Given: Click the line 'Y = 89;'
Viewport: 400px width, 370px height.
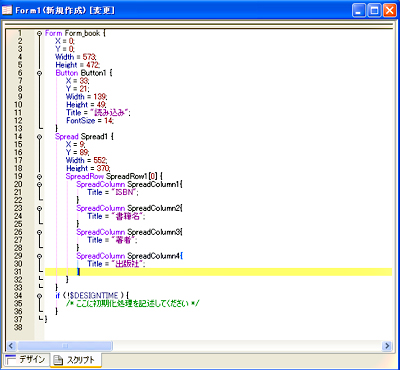Looking at the screenshot, I should tap(77, 153).
